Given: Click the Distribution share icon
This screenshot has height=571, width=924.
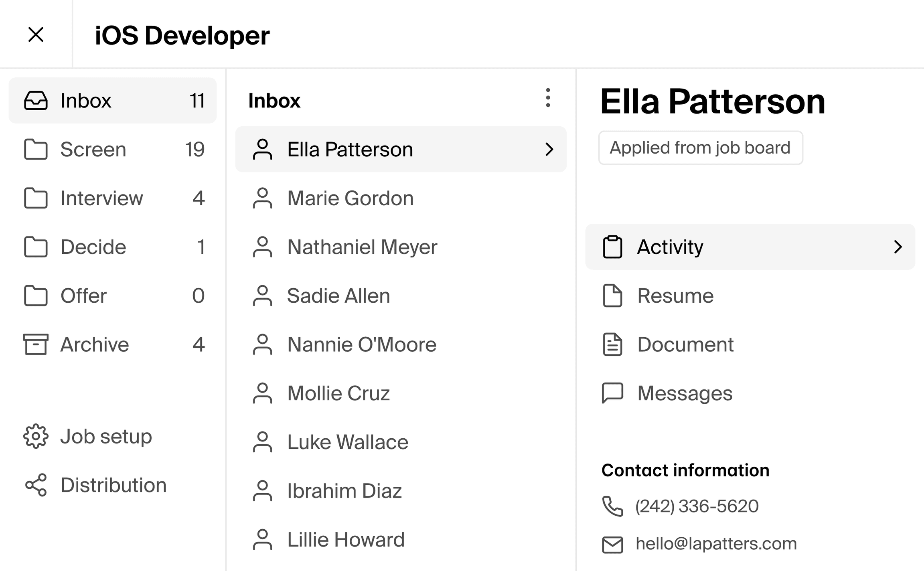Looking at the screenshot, I should (36, 485).
